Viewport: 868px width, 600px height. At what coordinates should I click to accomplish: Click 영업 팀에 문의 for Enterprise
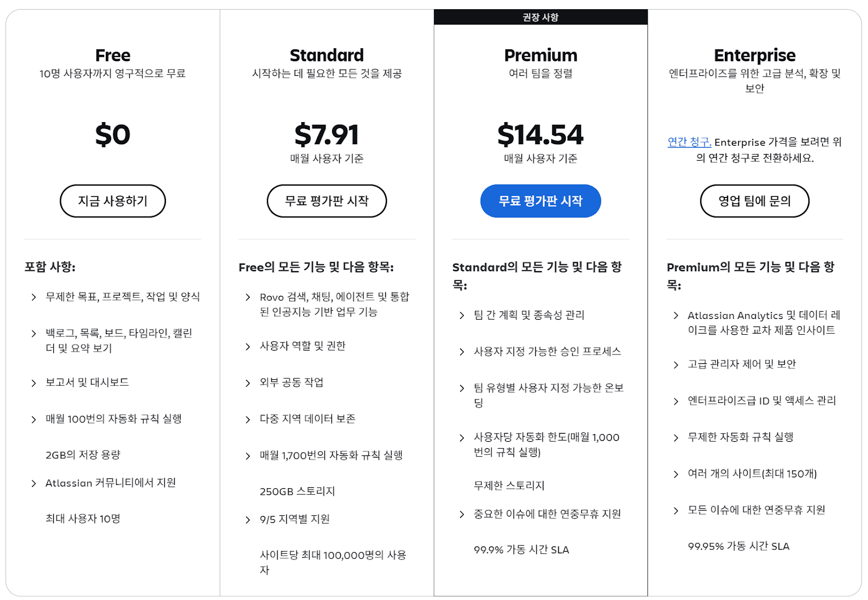pyautogui.click(x=755, y=201)
